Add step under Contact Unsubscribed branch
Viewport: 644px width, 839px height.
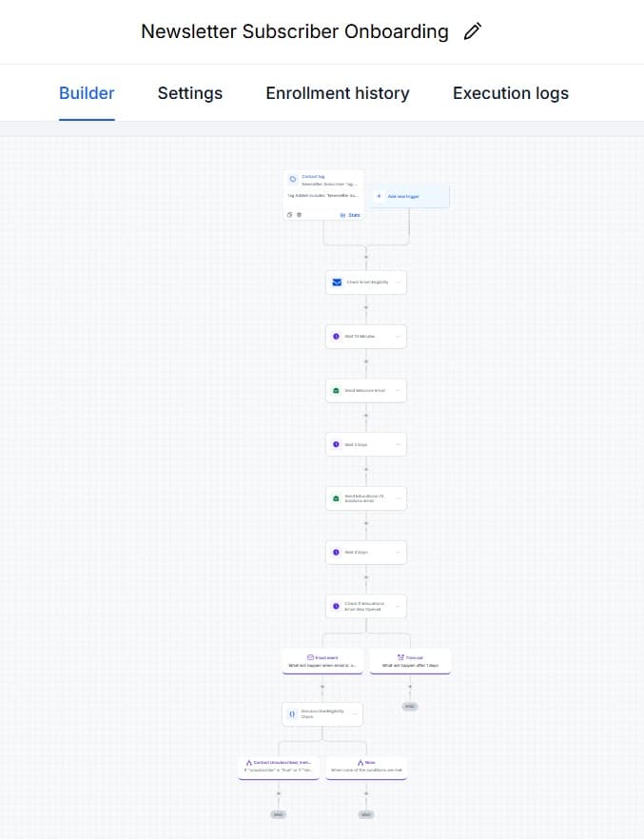click(x=278, y=793)
